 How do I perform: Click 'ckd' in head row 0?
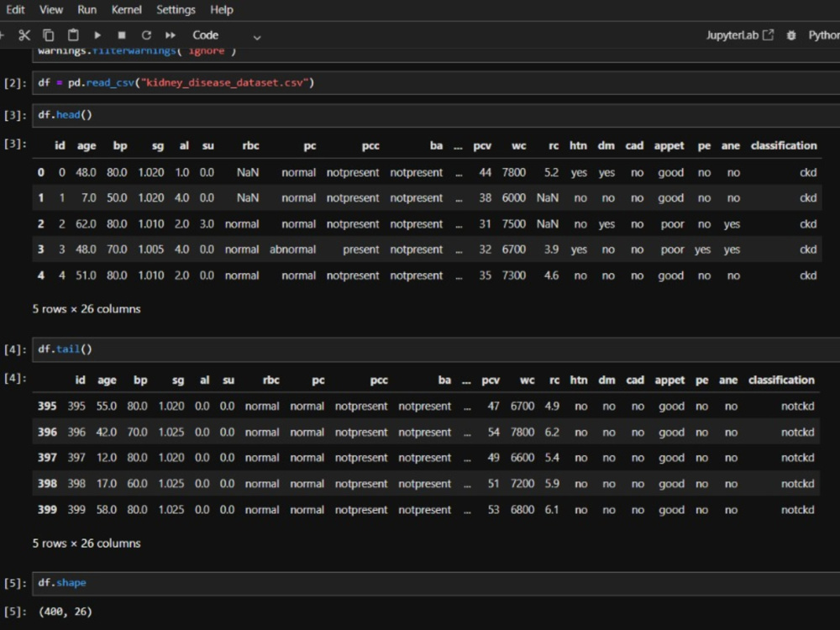(808, 172)
